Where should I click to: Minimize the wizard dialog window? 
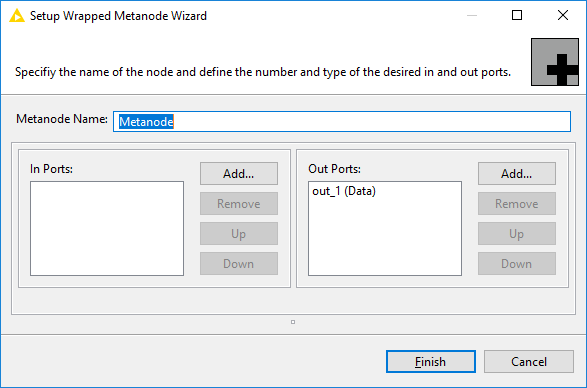pos(472,15)
